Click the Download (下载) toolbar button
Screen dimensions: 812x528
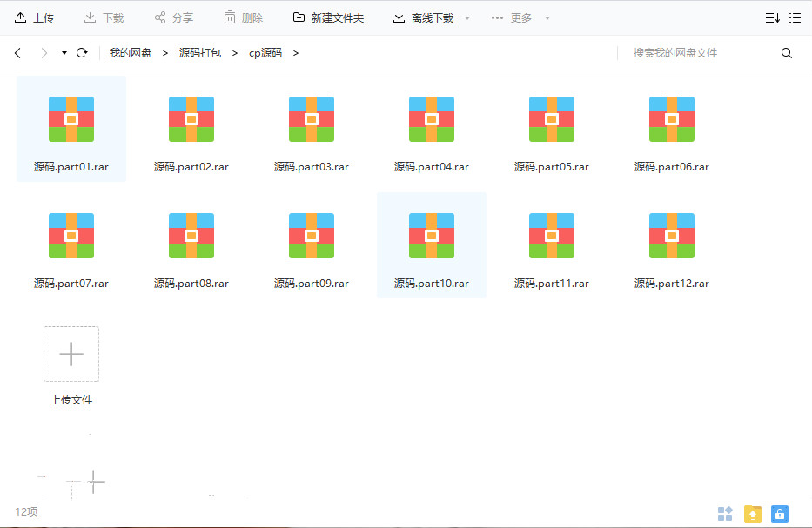coord(104,17)
